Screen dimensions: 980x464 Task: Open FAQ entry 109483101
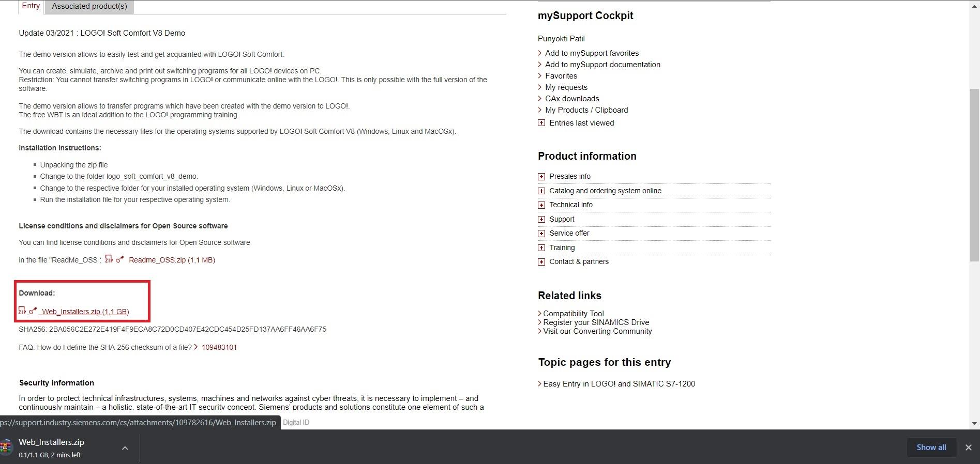click(219, 347)
